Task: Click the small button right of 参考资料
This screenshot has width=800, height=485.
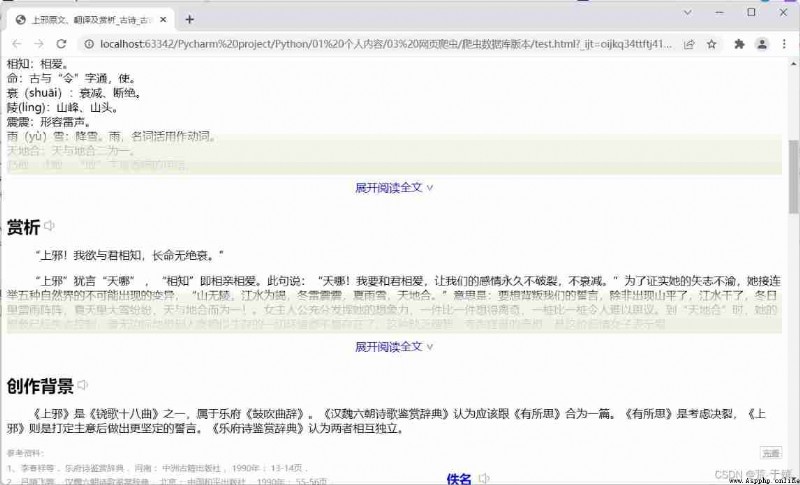Action: click(770, 453)
